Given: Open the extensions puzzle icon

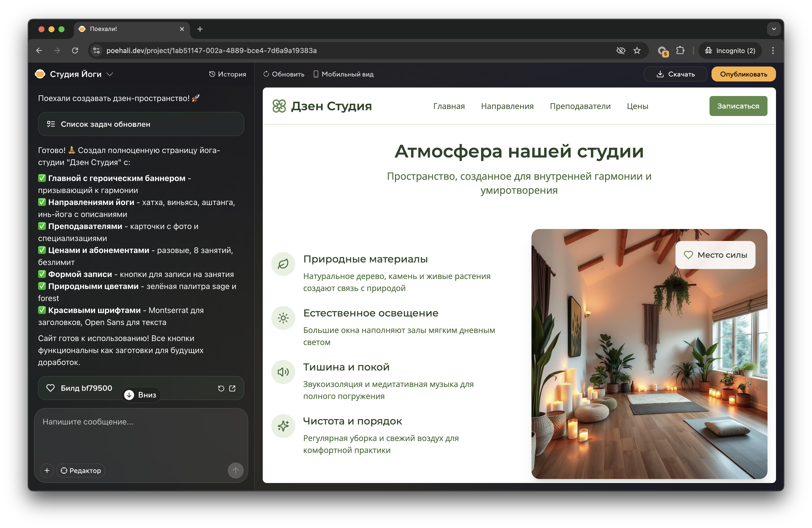Looking at the screenshot, I should (x=680, y=50).
